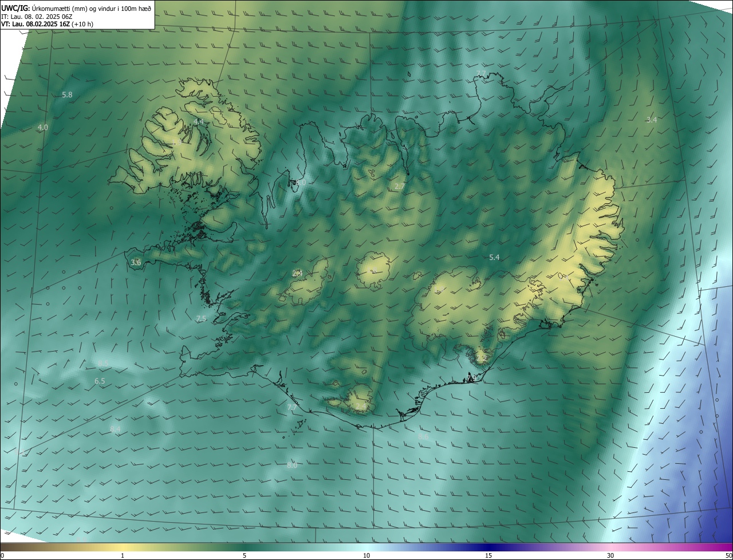Click the 'IT: Lau. 08. 02. 2025 06Z' line
The height and width of the screenshot is (560, 733).
click(x=36, y=17)
